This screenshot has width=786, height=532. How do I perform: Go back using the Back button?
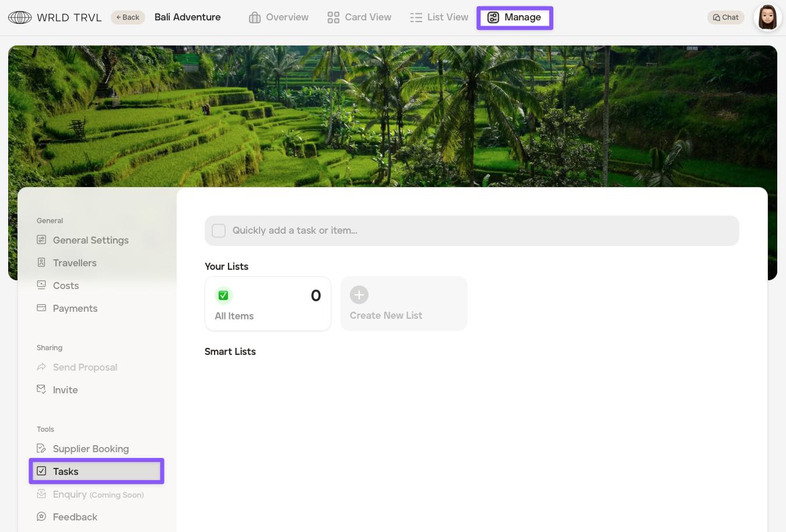pos(128,17)
